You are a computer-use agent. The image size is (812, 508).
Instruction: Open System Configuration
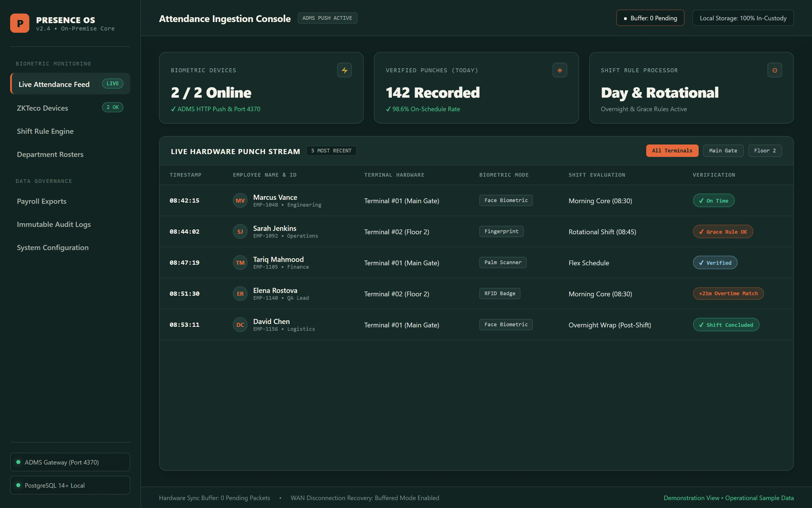[70, 247]
